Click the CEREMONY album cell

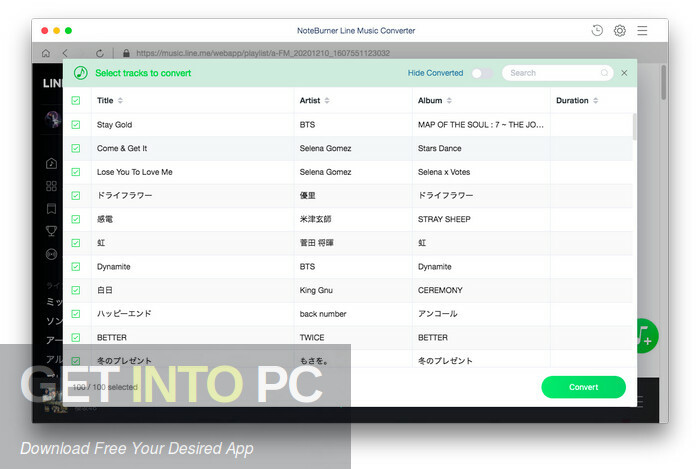[x=440, y=290]
